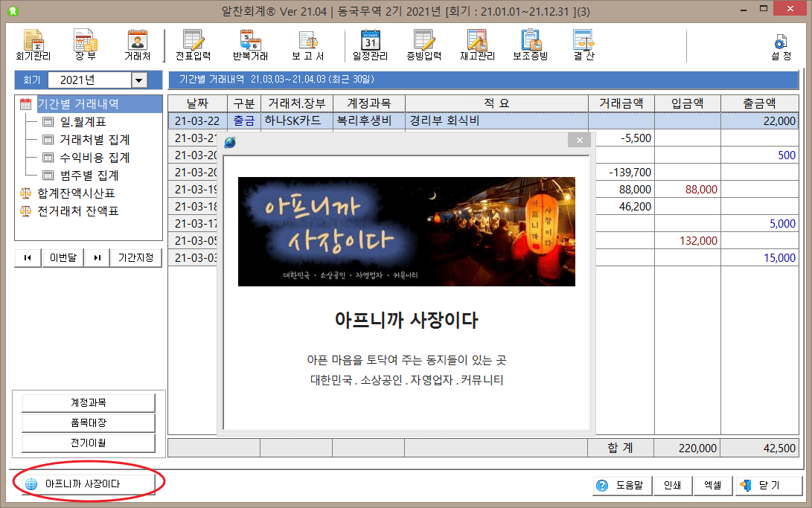
Task: Select 일.월계표 tree item
Action: 83,122
